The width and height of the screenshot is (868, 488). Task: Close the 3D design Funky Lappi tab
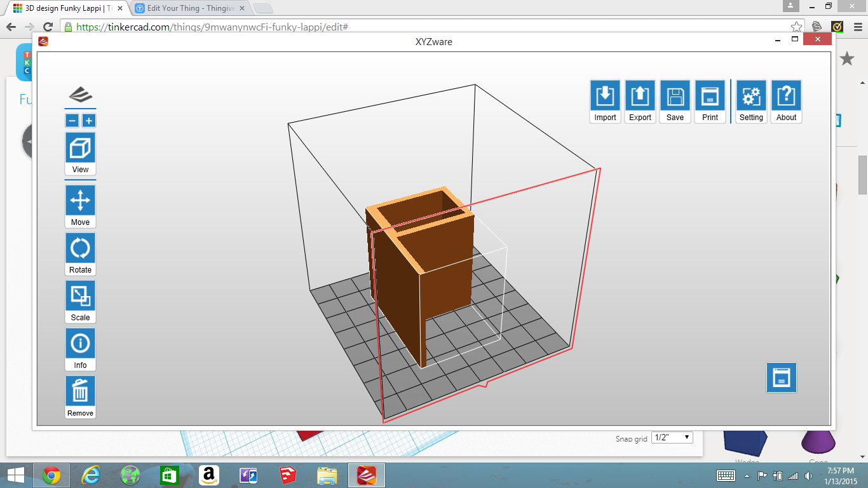(120, 8)
